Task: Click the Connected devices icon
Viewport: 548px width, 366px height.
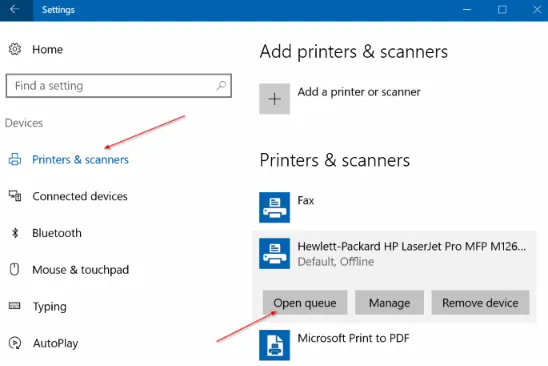Action: [x=15, y=196]
